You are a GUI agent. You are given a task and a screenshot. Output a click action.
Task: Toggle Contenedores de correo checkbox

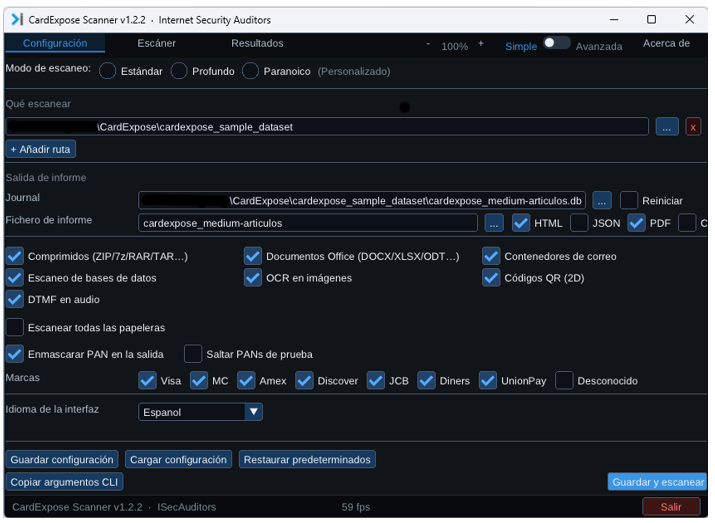point(491,256)
